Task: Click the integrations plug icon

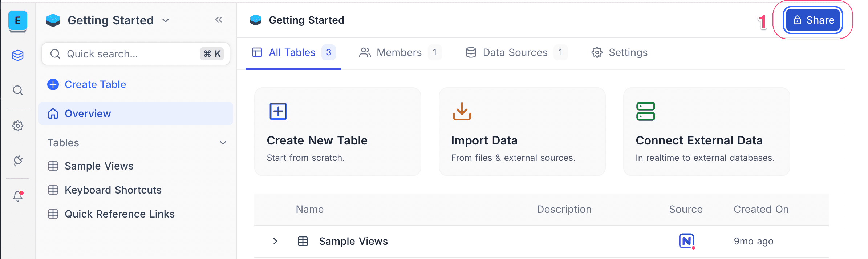Action: pyautogui.click(x=17, y=160)
